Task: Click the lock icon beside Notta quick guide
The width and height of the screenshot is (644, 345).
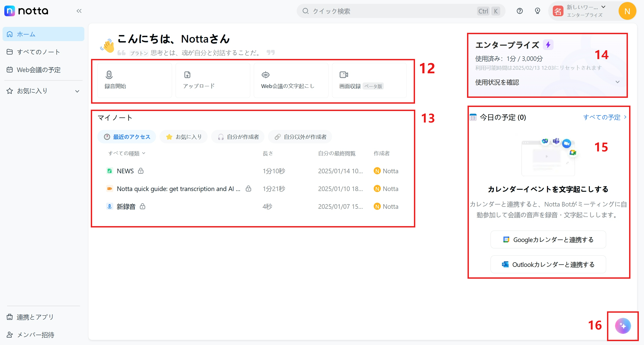Action: pos(248,188)
